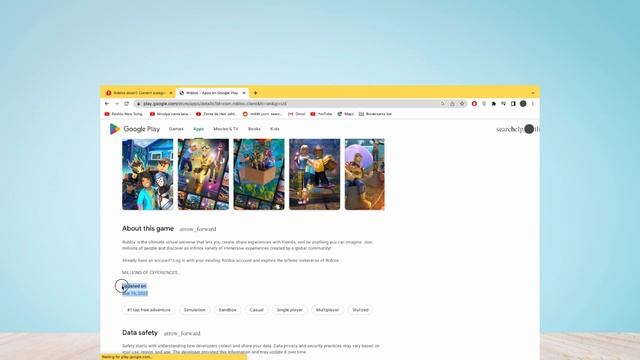Open the Chrome profile avatar
Image resolution: width=640 pixels, height=360 pixels.
point(523,104)
